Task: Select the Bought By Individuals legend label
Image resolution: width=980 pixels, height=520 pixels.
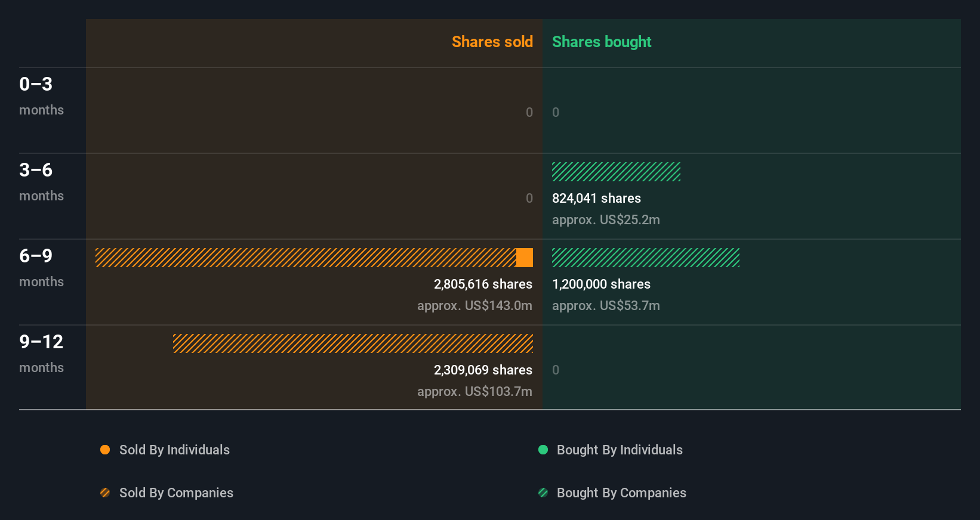Action: point(620,450)
